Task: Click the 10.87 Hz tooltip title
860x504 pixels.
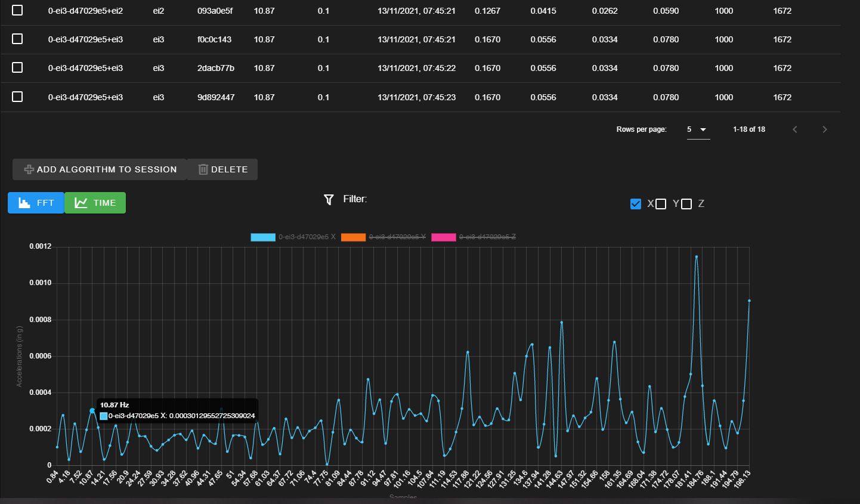Action: click(x=115, y=405)
